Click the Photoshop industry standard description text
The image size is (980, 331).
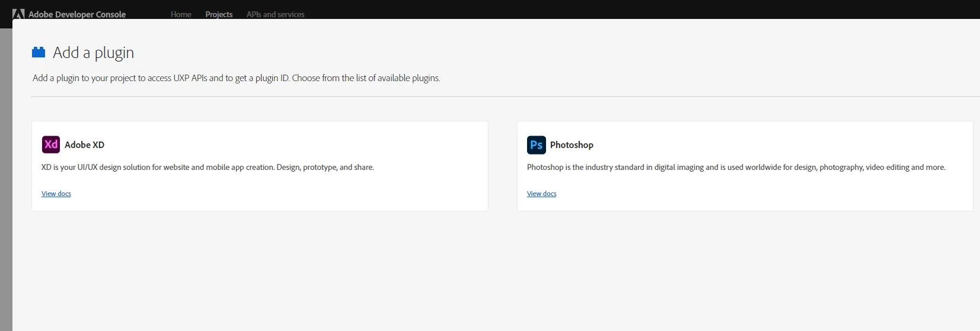[x=736, y=168]
